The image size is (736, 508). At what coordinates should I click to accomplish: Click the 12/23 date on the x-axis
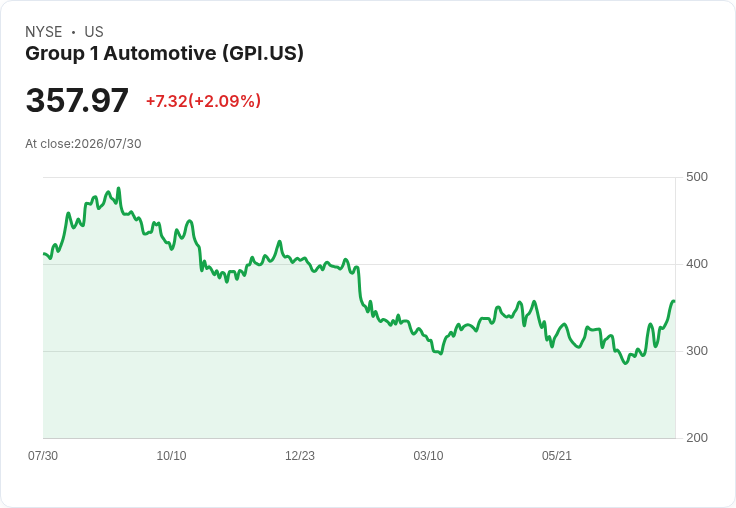click(x=300, y=455)
